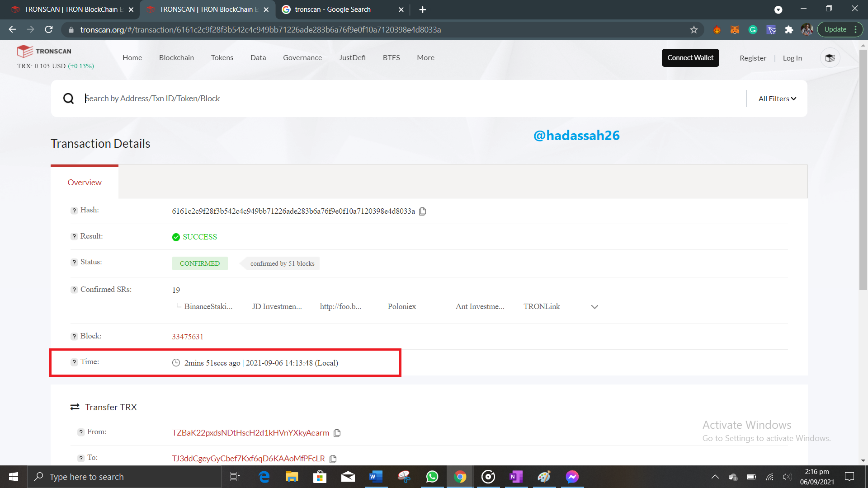This screenshot has width=868, height=488.
Task: Copy the From address
Action: click(337, 433)
